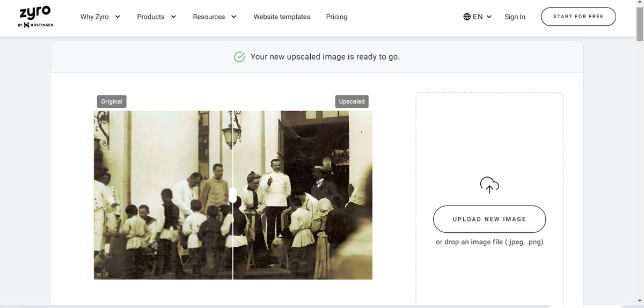
Task: Expand the Why Zyro menu
Action: pyautogui.click(x=100, y=17)
